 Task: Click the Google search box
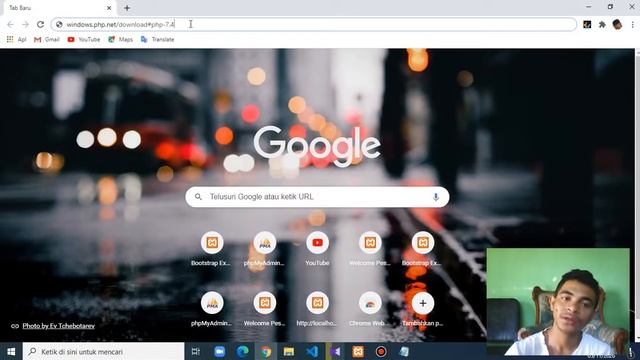point(317,197)
